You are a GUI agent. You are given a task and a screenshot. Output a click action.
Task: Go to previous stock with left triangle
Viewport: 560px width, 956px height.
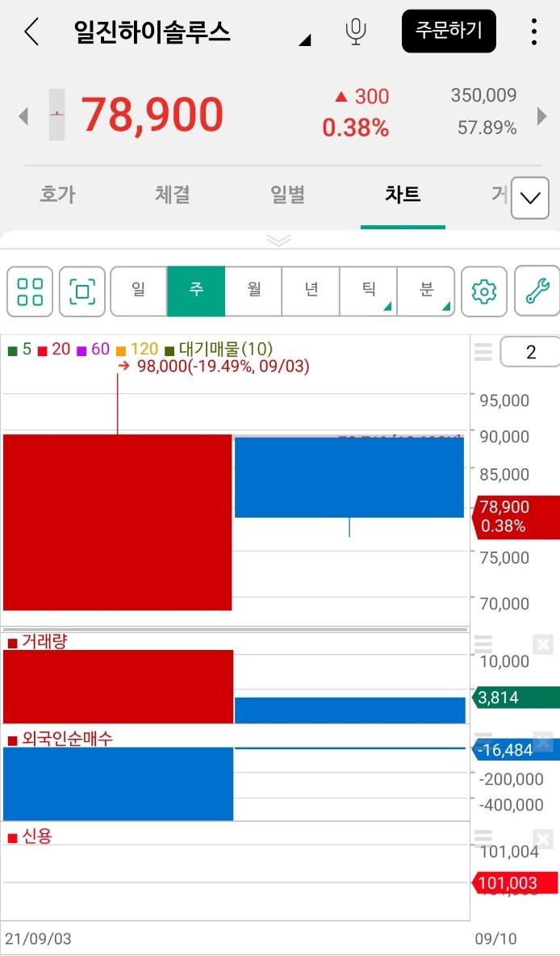click(23, 115)
